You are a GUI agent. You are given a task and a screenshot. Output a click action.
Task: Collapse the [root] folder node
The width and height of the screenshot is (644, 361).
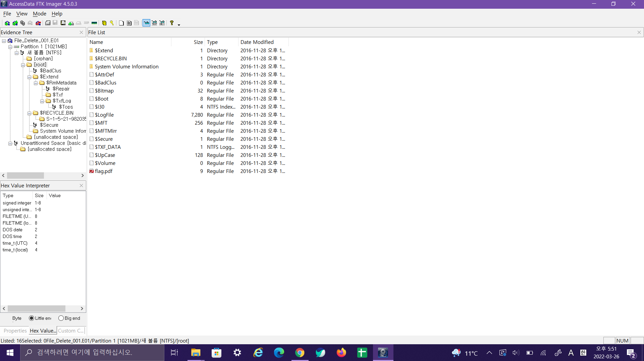[x=23, y=65]
